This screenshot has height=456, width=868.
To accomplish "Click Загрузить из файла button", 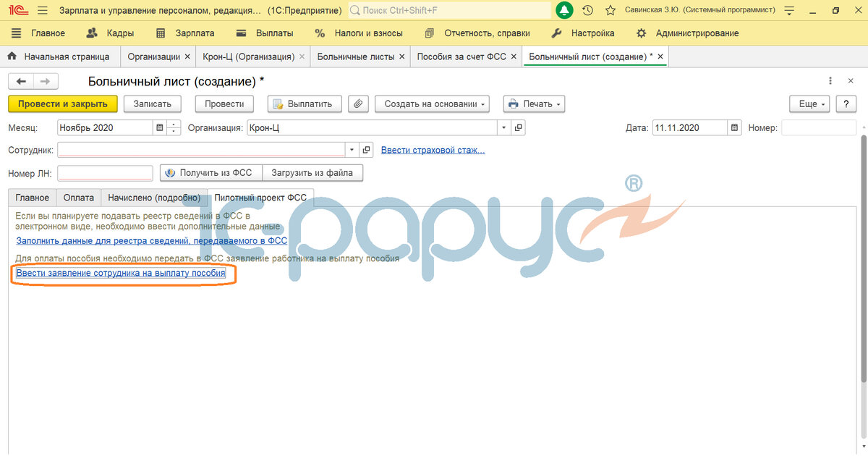I will 312,173.
